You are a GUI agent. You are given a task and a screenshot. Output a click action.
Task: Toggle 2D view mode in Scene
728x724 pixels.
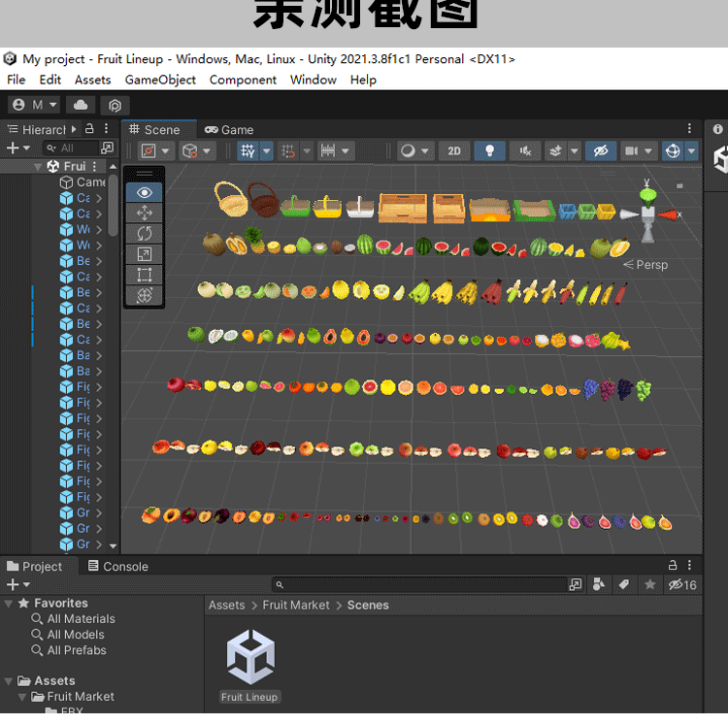click(x=454, y=151)
